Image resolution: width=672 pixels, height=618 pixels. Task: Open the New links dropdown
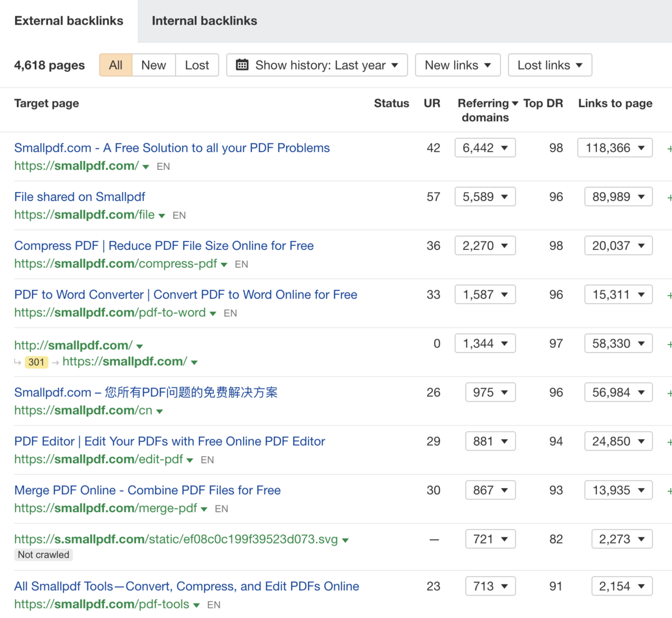[458, 65]
